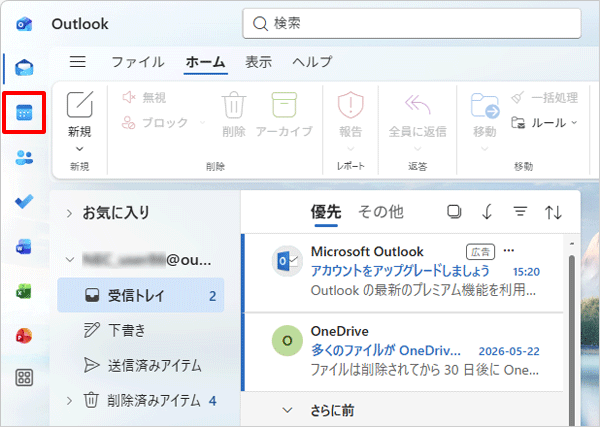Image resolution: width=600 pixels, height=427 pixels.
Task: Click the Microsoft Outlook sender avatar
Action: tap(287, 261)
